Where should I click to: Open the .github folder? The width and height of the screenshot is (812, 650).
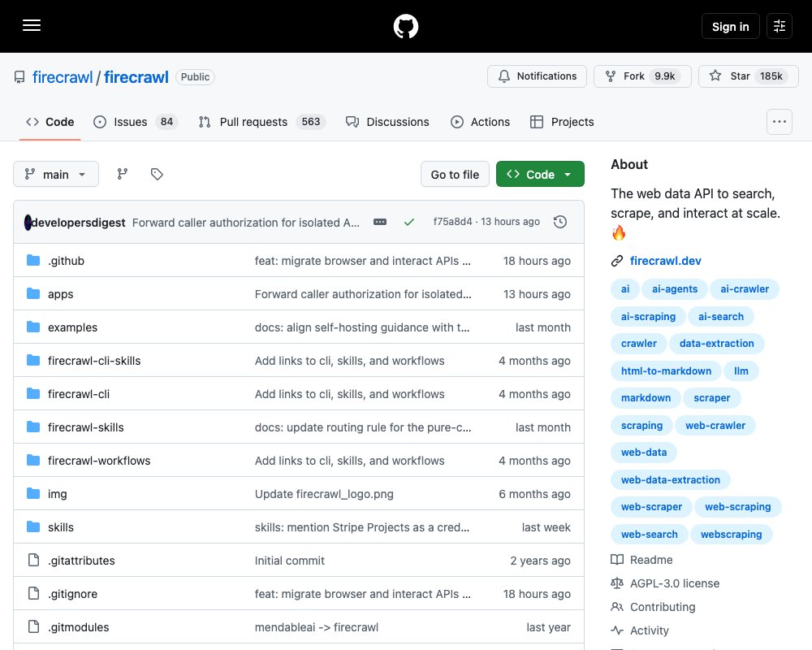(x=66, y=261)
